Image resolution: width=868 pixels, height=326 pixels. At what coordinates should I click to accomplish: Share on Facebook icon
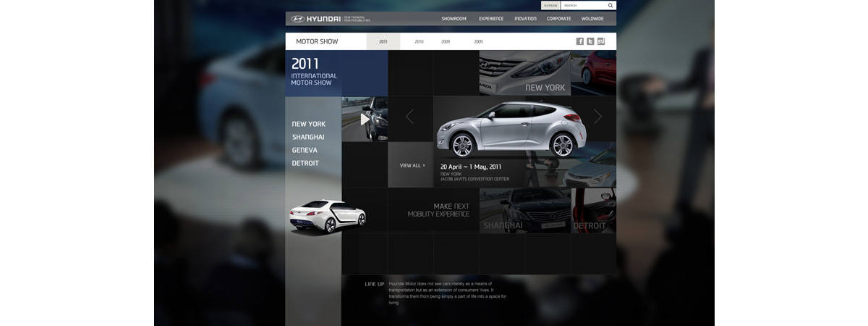pos(580,41)
